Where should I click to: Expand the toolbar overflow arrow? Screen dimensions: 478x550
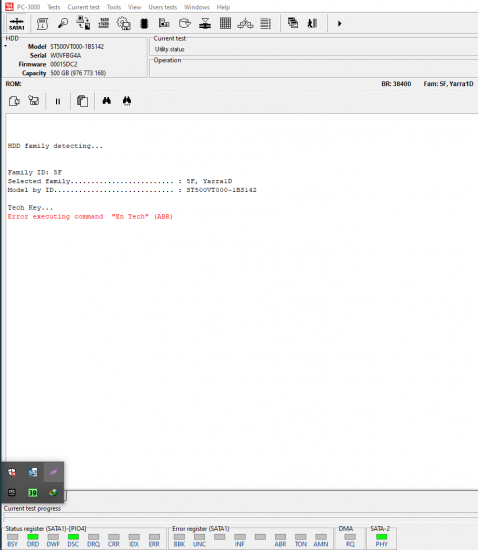339,24
